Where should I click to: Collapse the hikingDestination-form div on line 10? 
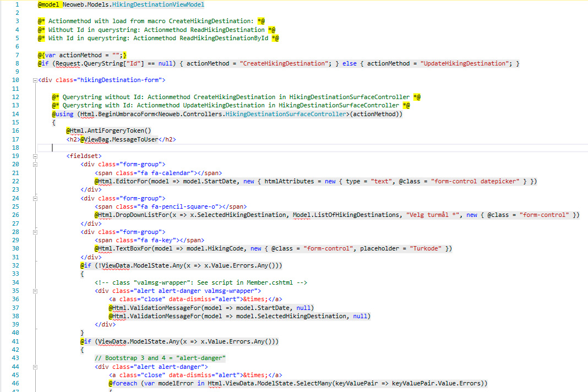click(35, 80)
